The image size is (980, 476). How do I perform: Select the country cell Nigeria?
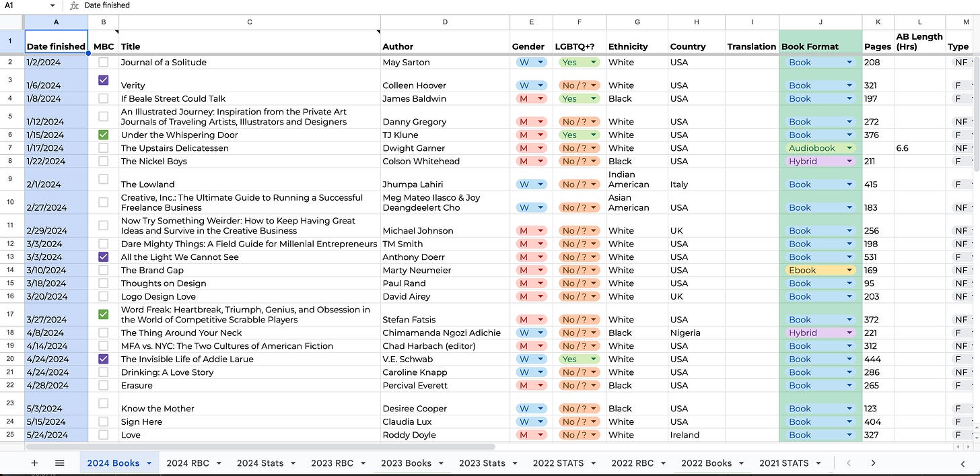[x=697, y=333]
